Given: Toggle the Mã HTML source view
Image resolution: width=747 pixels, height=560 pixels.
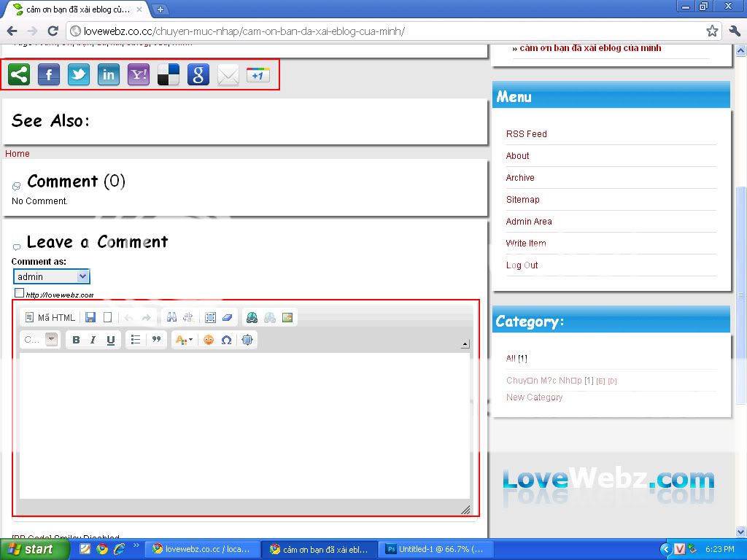Looking at the screenshot, I should coord(50,317).
